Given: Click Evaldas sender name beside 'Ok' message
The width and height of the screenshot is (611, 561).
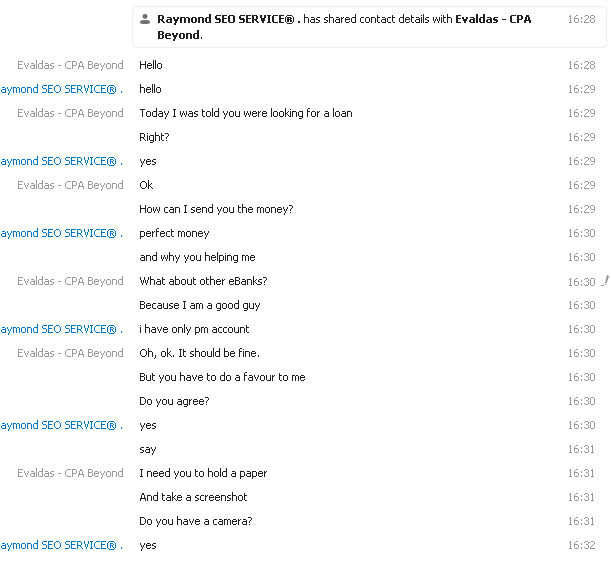Looking at the screenshot, I should 70,185.
